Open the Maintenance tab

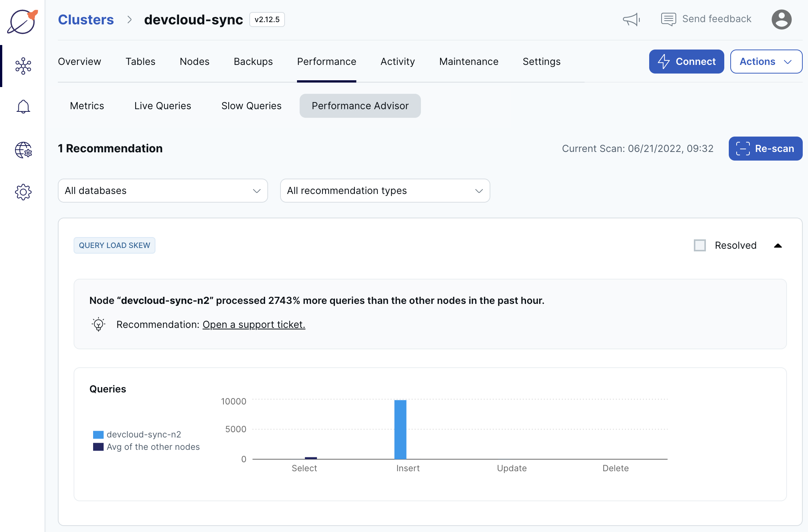[469, 62]
